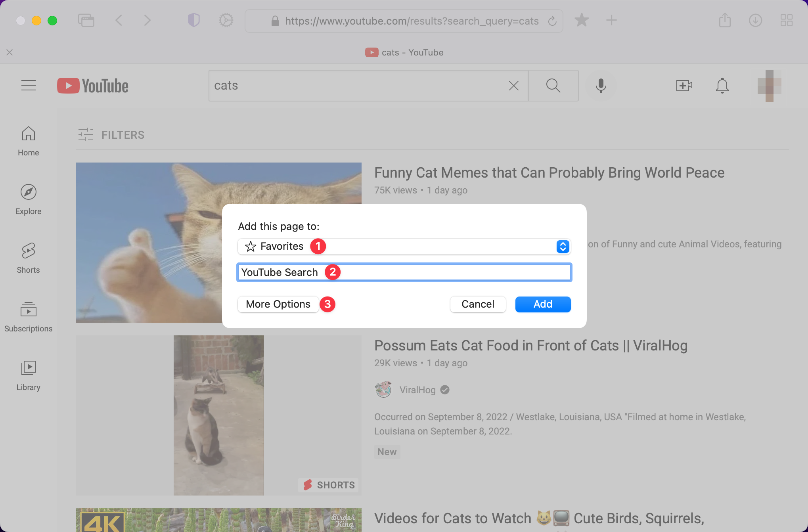Image resolution: width=808 pixels, height=532 pixels.
Task: Select the Shorts sidebar icon
Action: point(28,251)
